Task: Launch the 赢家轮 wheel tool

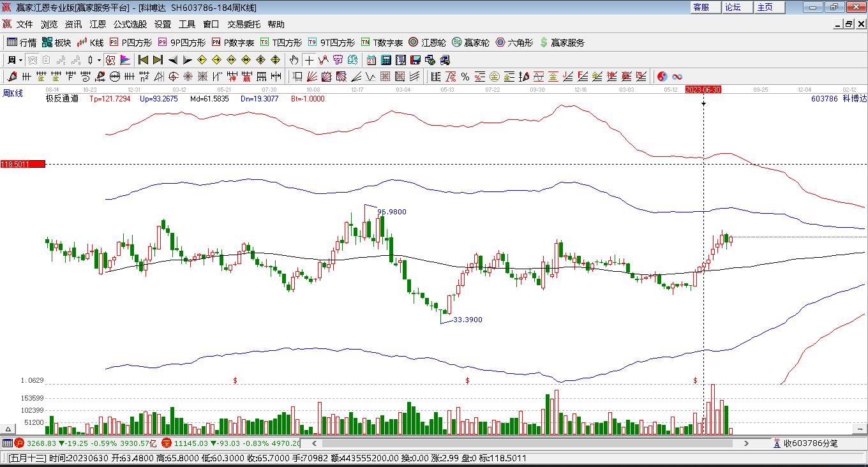Action: pyautogui.click(x=470, y=43)
